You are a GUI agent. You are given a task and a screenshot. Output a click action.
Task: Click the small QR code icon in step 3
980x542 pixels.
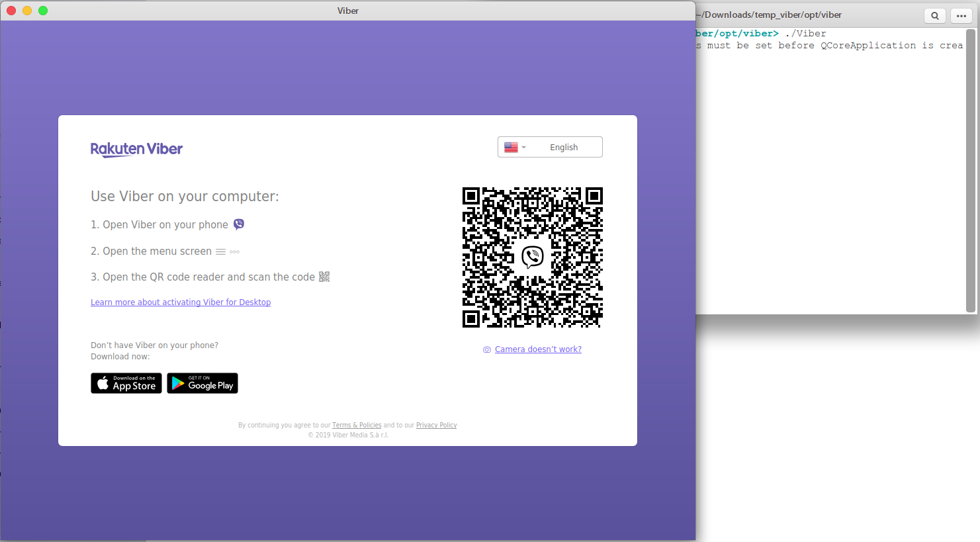pyautogui.click(x=324, y=277)
